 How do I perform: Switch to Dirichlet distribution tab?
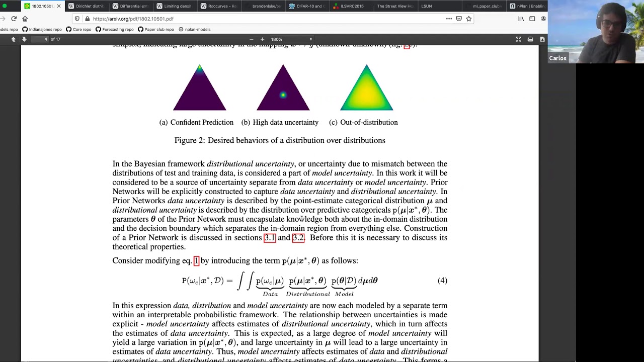tap(86, 6)
